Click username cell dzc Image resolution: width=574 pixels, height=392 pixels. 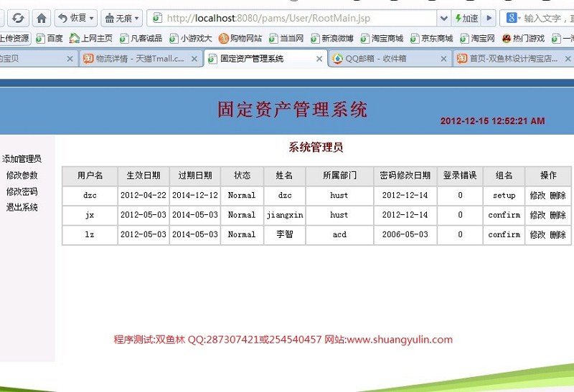click(x=90, y=195)
